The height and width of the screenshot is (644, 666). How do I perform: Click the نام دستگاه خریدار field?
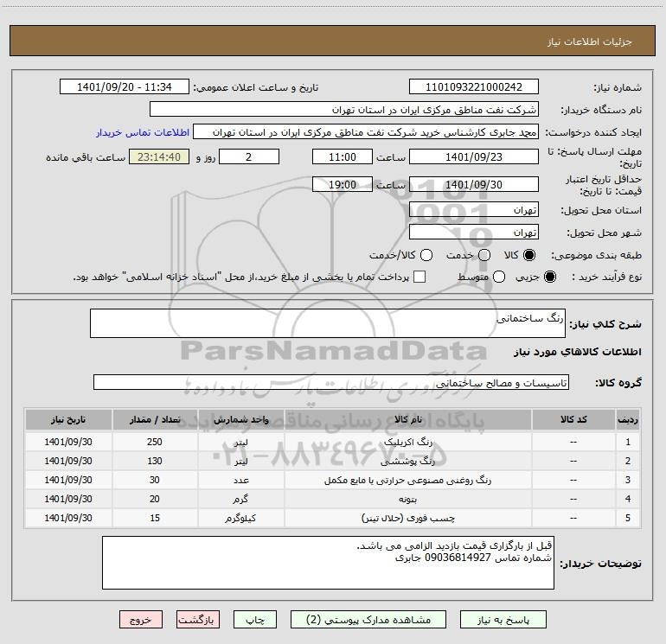[x=344, y=110]
